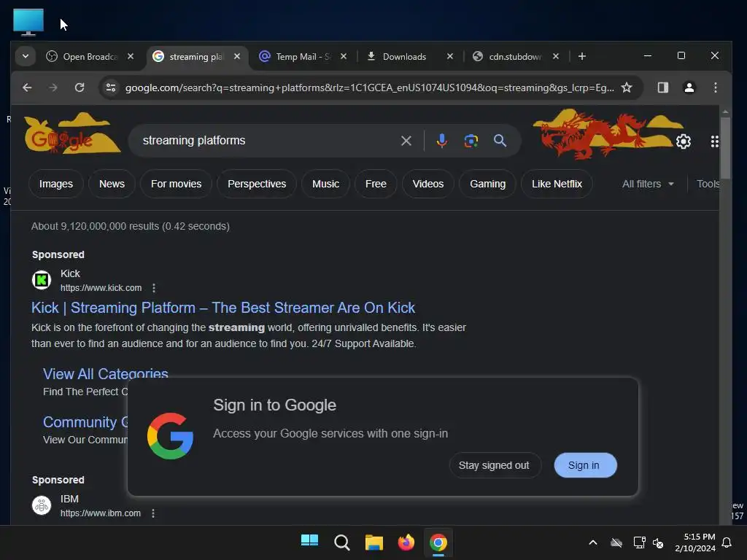Open search Tools
747x560 pixels.
coord(708,184)
